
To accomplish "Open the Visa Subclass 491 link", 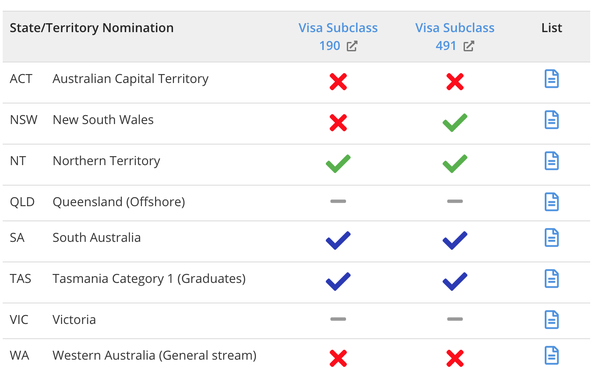I will click(455, 37).
